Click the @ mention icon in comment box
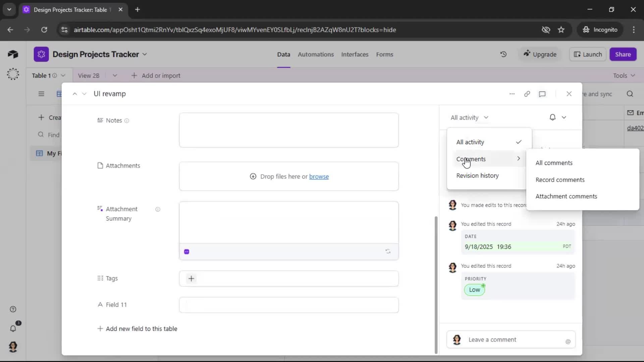 coord(568,342)
